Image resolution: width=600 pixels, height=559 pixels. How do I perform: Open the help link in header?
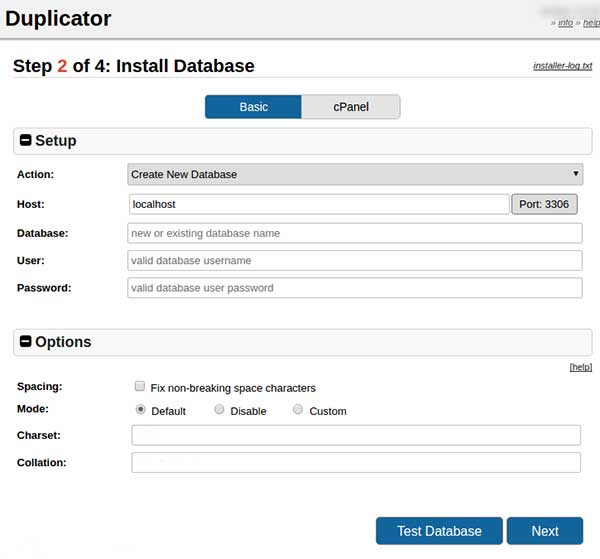tap(591, 23)
